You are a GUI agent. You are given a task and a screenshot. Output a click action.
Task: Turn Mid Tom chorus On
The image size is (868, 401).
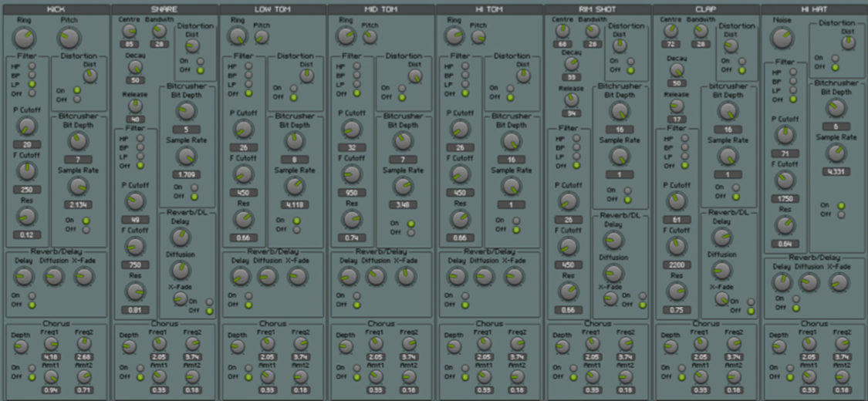[356, 368]
